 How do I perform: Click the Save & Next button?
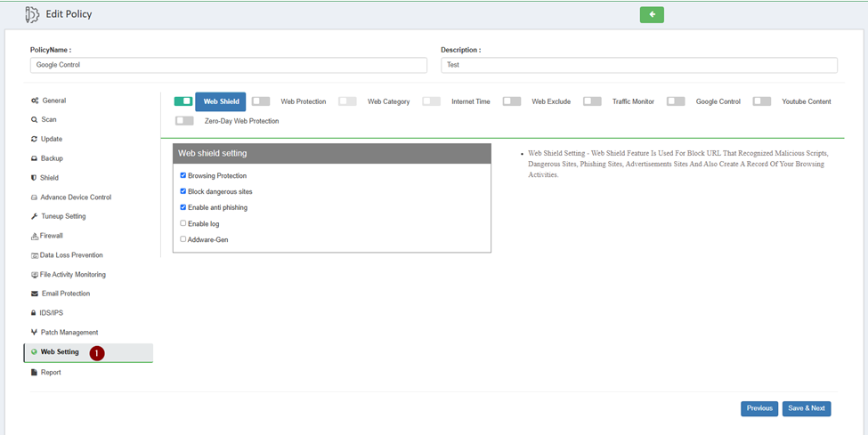[x=807, y=408]
